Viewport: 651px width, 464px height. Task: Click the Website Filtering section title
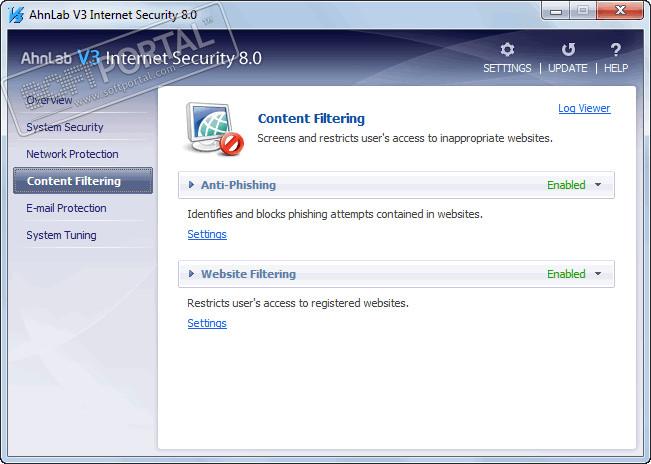248,274
